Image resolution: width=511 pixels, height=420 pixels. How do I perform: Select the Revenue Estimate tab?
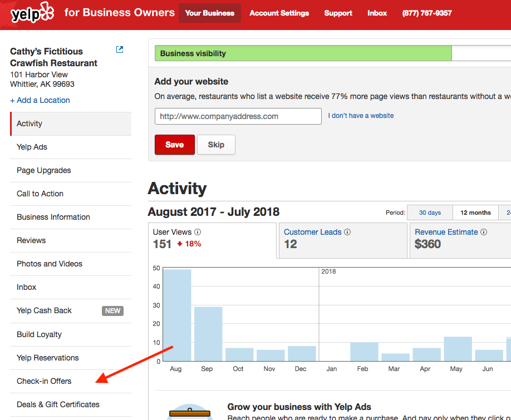[x=460, y=241]
